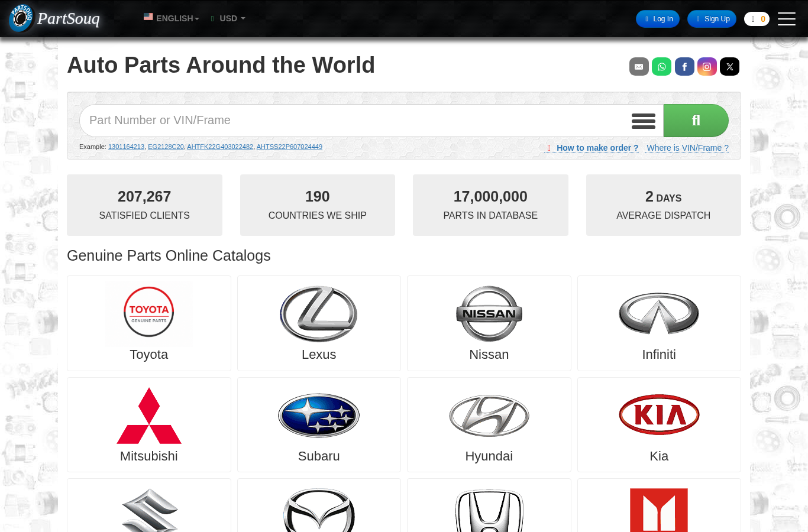Share via the email envelope icon
The height and width of the screenshot is (532, 808).
point(639,67)
